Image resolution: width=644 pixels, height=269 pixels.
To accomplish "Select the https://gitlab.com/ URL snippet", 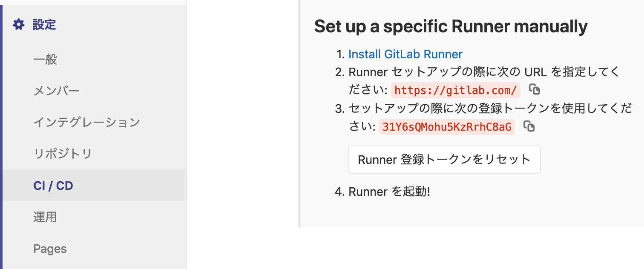I will [455, 90].
